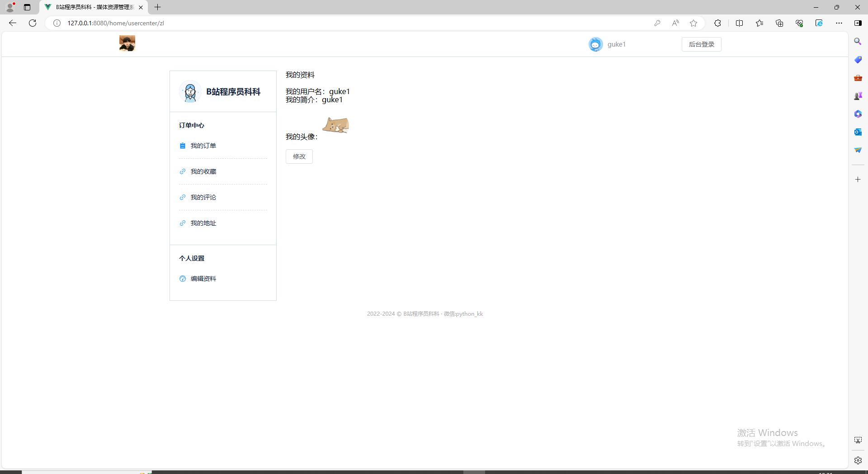Open the browser extensions icon
This screenshot has height=474, width=868.
pos(717,23)
